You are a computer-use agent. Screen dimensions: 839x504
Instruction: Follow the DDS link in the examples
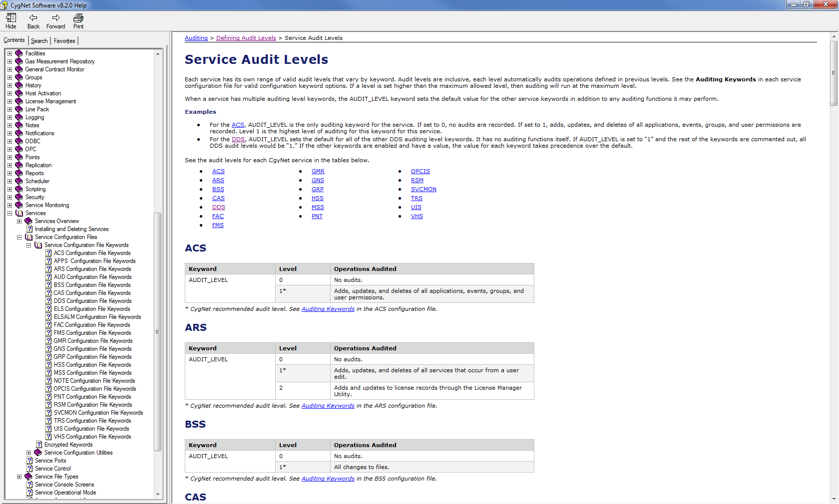[238, 139]
